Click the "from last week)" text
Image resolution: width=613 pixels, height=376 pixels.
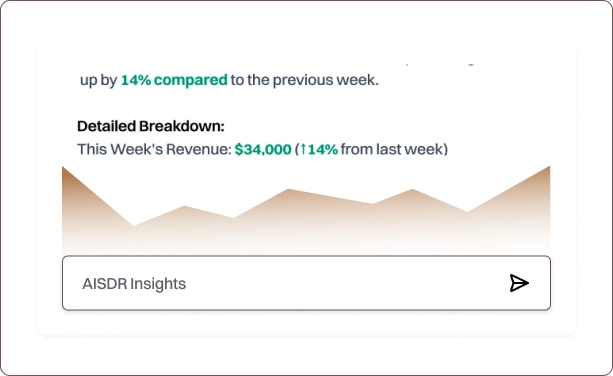click(x=394, y=149)
